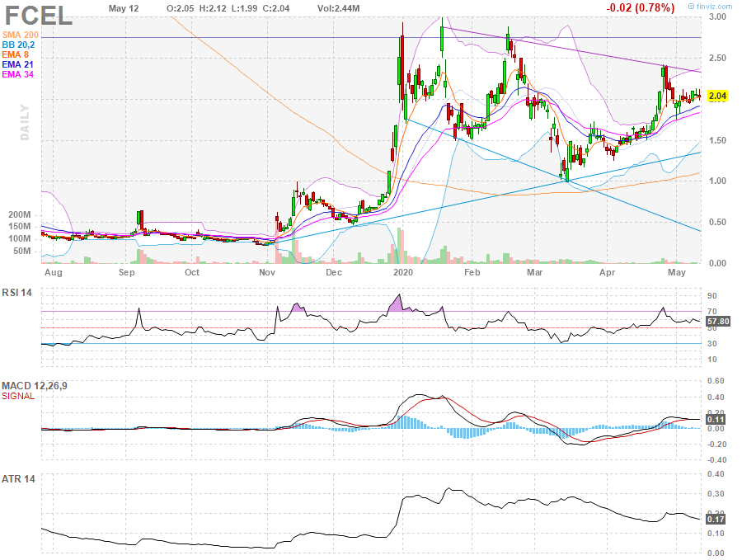Click the yellow 2.04 current price tag
The width and height of the screenshot is (742, 560).
coord(717,96)
